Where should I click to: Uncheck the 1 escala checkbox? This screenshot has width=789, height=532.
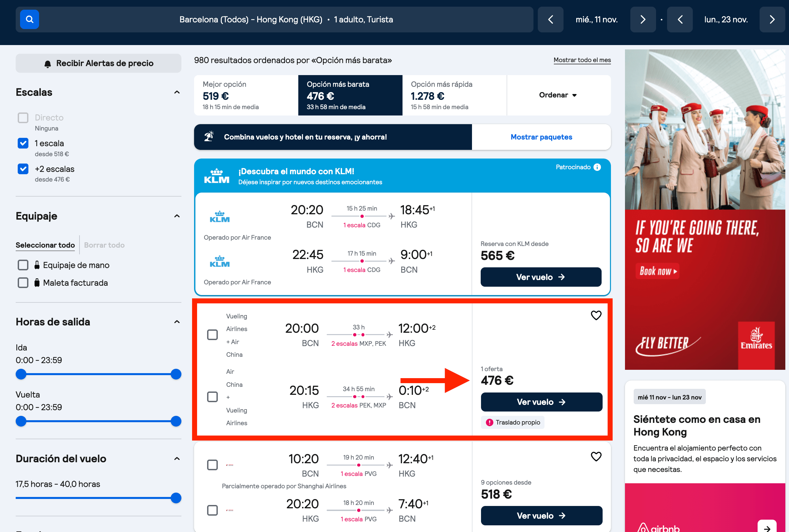(23, 143)
